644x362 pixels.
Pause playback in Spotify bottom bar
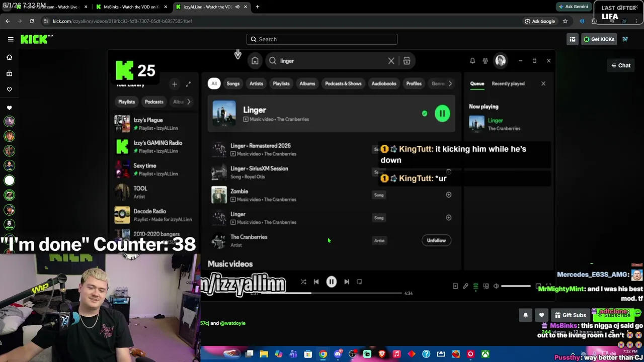[332, 282]
